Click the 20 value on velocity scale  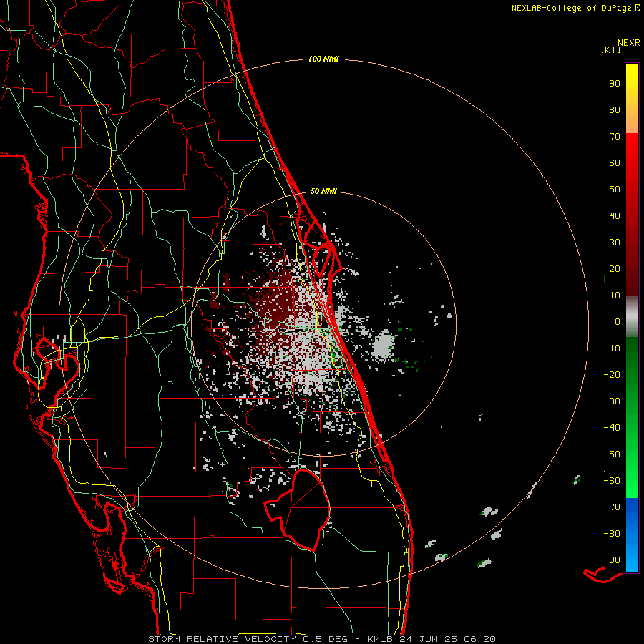615,269
